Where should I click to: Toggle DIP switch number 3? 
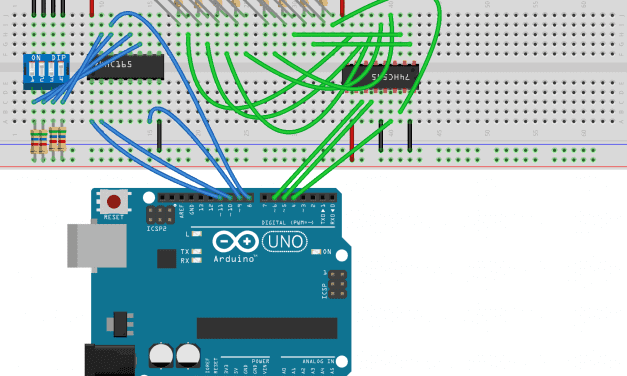[51, 70]
